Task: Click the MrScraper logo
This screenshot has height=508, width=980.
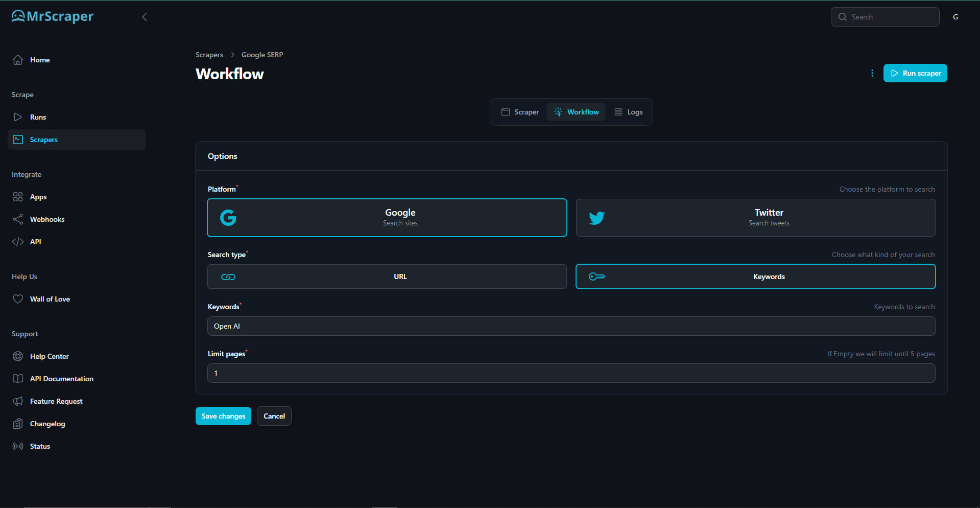Action: (53, 16)
